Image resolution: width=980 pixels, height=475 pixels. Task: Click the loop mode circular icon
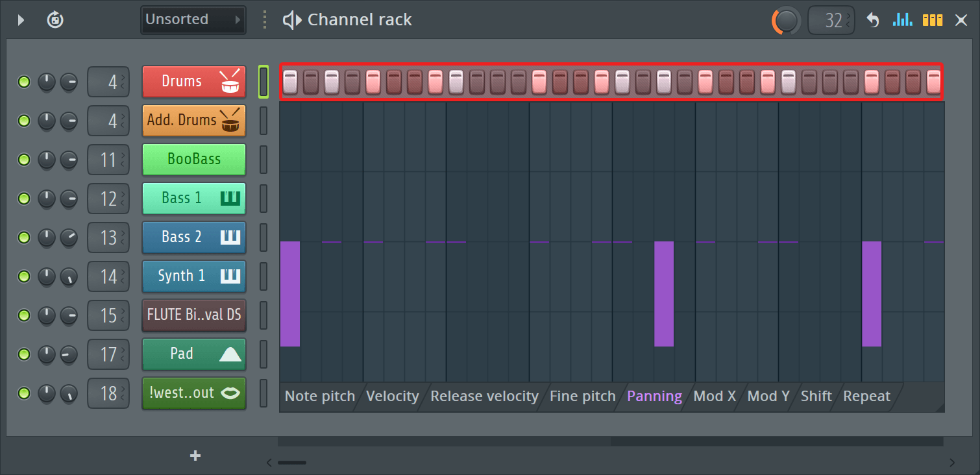pyautogui.click(x=55, y=20)
